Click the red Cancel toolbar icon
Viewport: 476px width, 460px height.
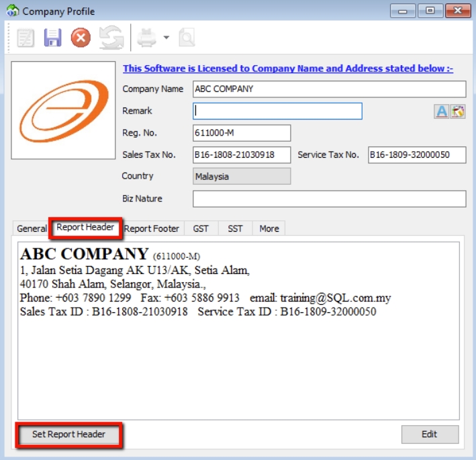click(81, 38)
